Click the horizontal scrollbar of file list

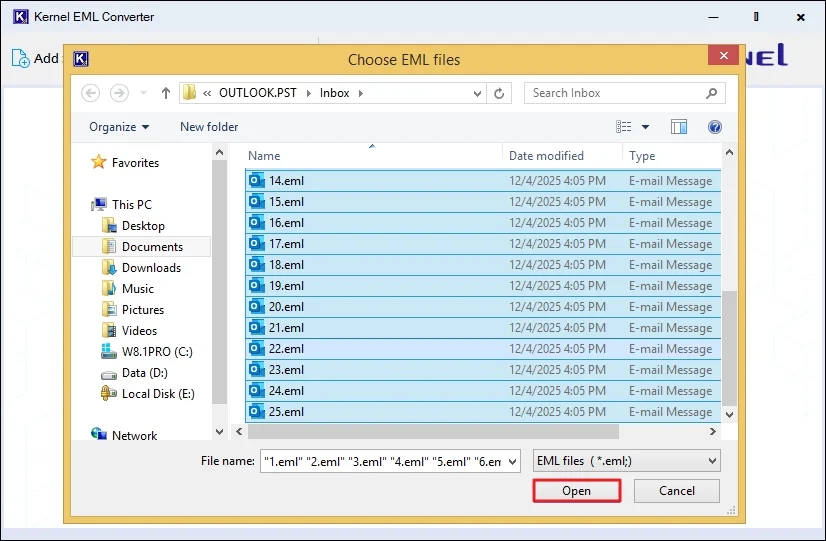[433, 431]
